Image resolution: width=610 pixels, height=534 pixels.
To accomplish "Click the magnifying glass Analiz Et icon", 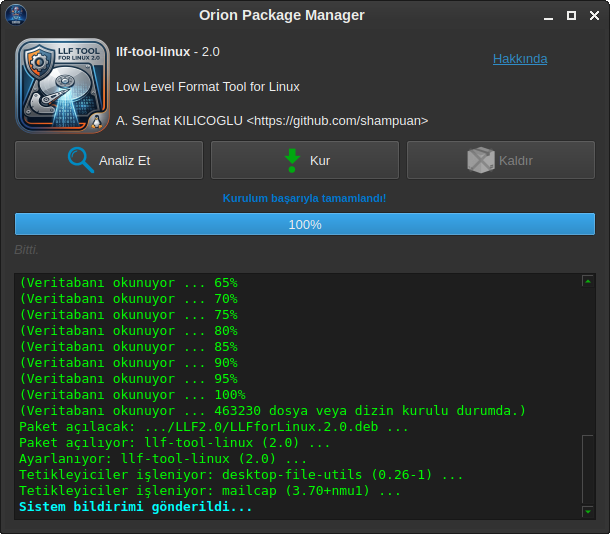I will point(80,160).
